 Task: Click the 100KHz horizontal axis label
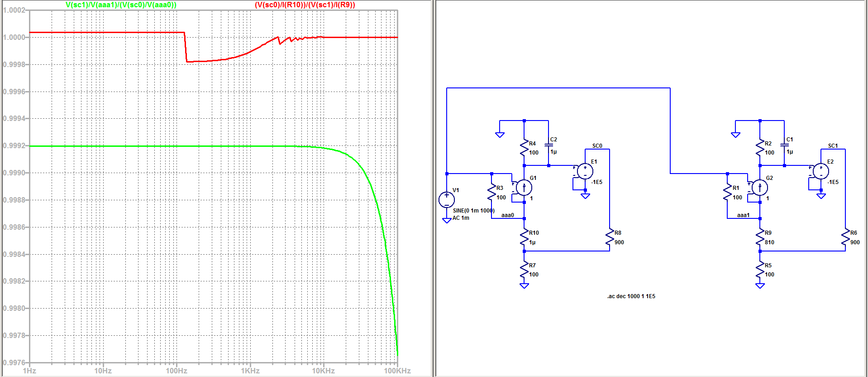point(397,371)
